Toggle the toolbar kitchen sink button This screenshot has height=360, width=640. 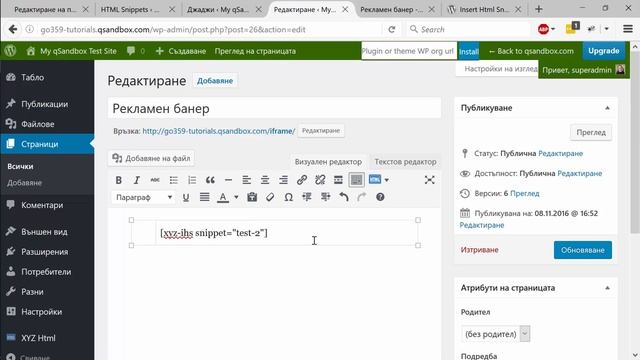pyautogui.click(x=356, y=180)
